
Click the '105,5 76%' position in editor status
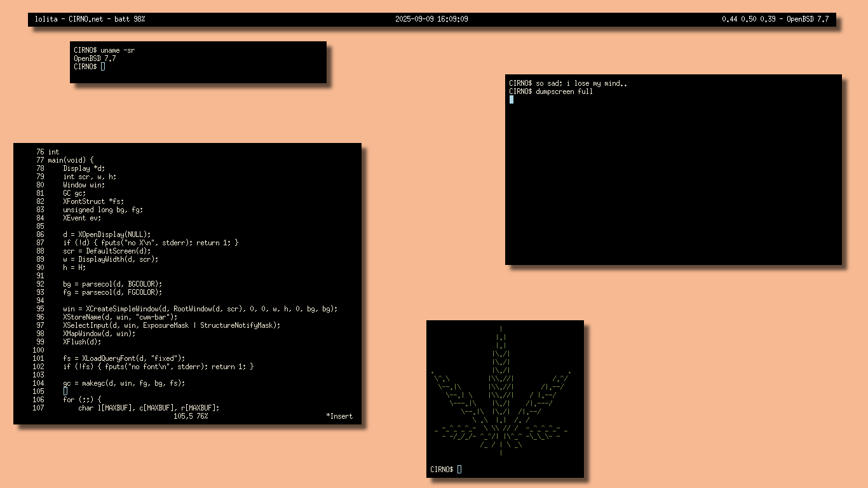[x=191, y=416]
